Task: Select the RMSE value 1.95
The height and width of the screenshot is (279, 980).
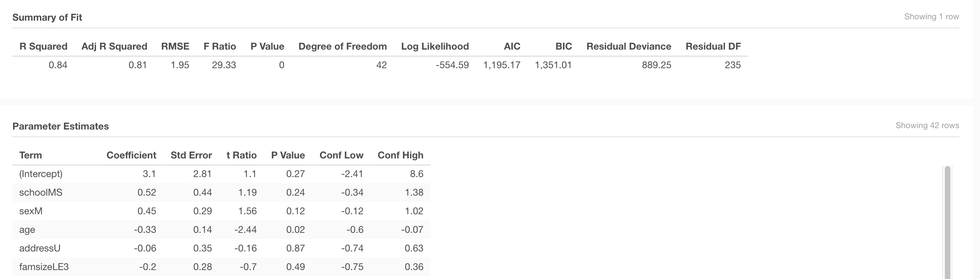Action: [x=180, y=65]
